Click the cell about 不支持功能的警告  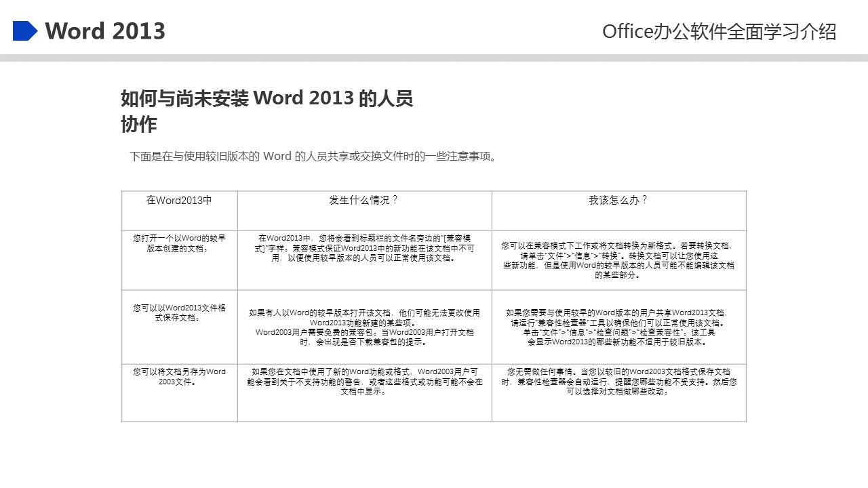coord(365,382)
